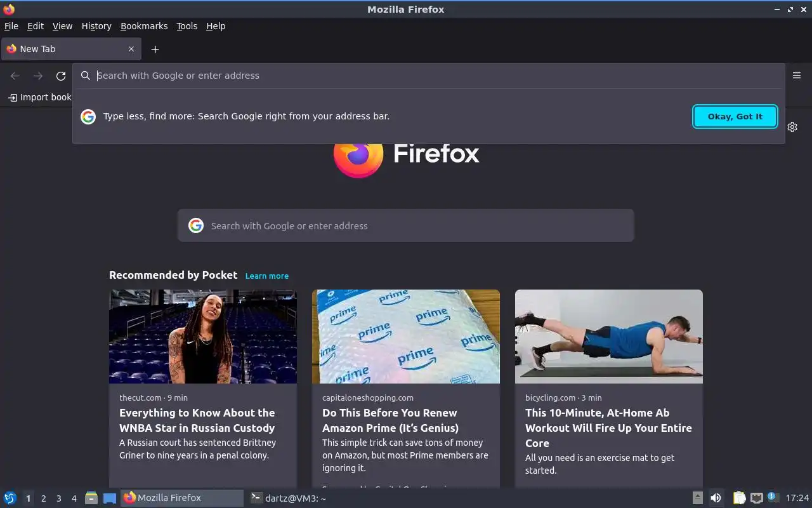812x508 pixels.
Task: Click the volume speaker tray icon
Action: point(716,498)
